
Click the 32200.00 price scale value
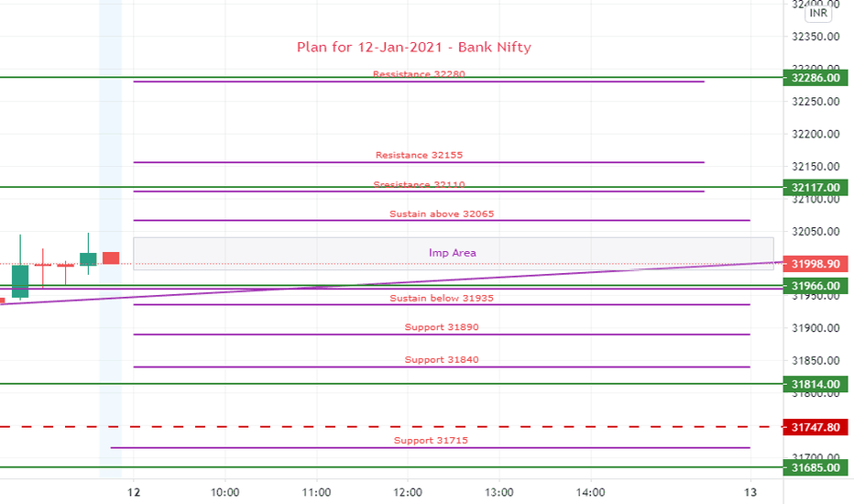coord(816,134)
